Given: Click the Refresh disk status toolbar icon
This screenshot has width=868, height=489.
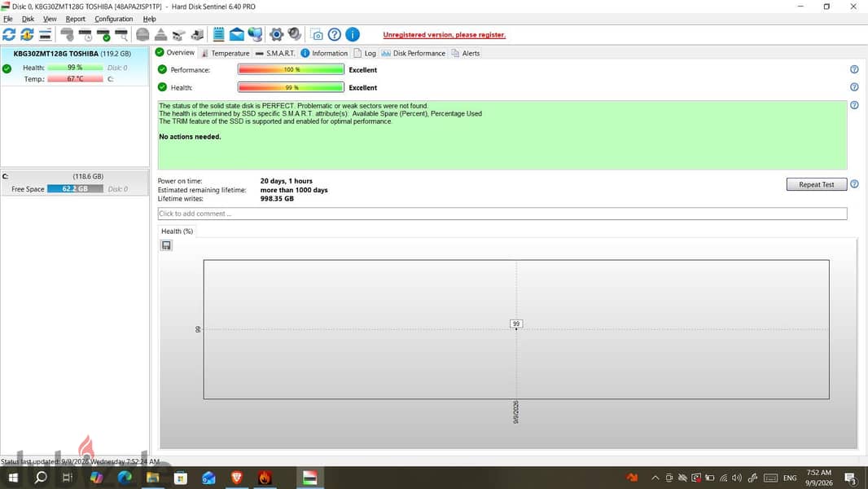Looking at the screenshot, I should tap(9, 34).
